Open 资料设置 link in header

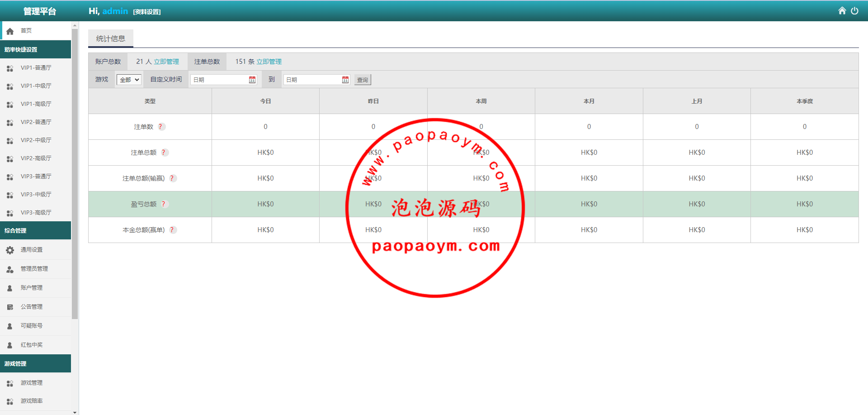[x=147, y=12]
